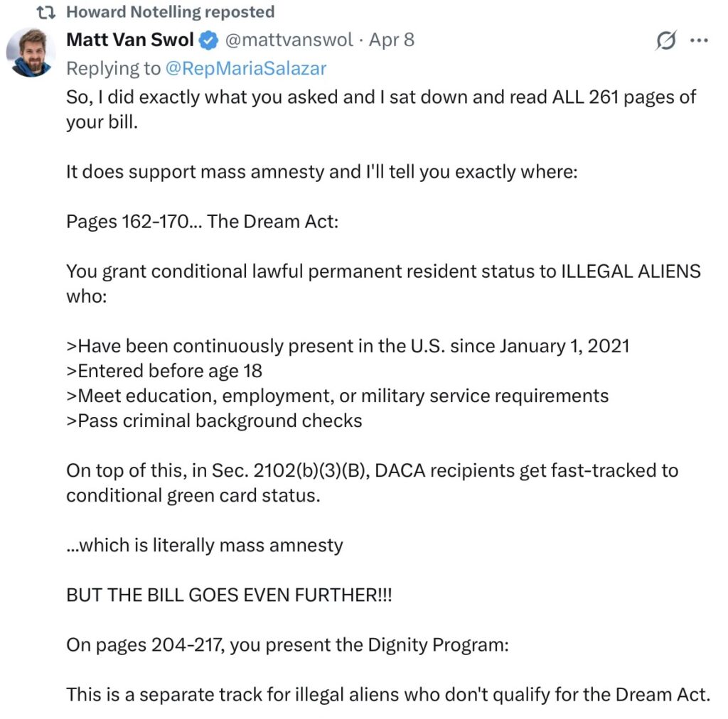Viewport: 728px width, 719px height.
Task: Click the "It does support mass amnesty" line
Action: click(321, 173)
